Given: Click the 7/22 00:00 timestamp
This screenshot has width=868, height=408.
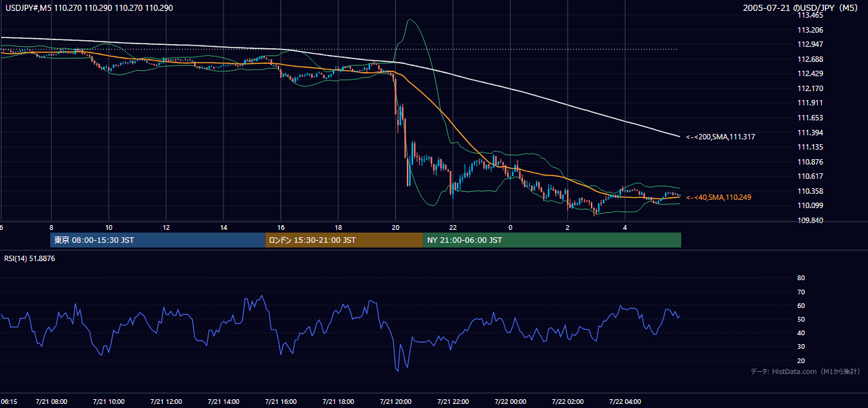Looking at the screenshot, I should click(x=510, y=402).
